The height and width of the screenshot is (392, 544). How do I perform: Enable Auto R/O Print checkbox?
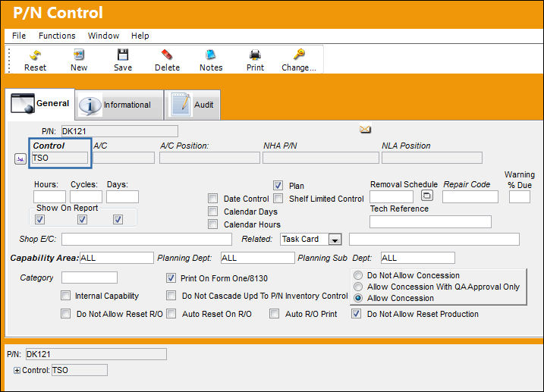coord(274,314)
